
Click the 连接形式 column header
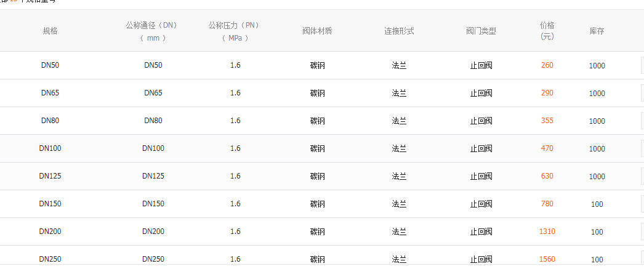click(x=399, y=31)
